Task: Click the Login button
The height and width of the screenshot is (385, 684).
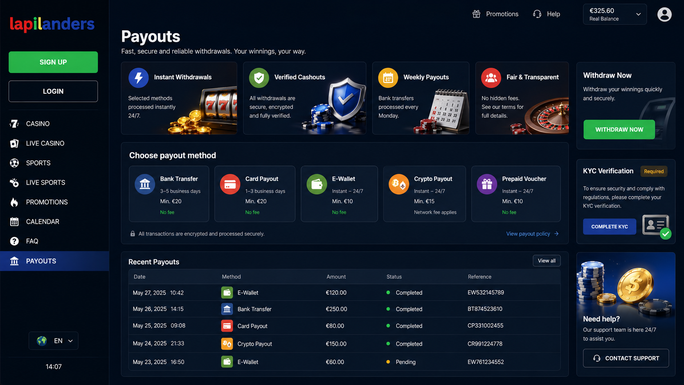Action: coord(53,91)
